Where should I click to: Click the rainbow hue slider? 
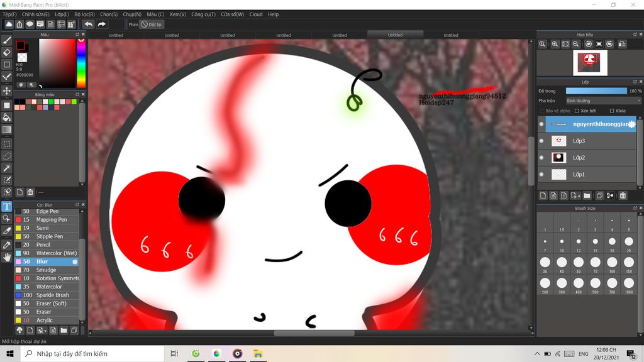[81, 63]
